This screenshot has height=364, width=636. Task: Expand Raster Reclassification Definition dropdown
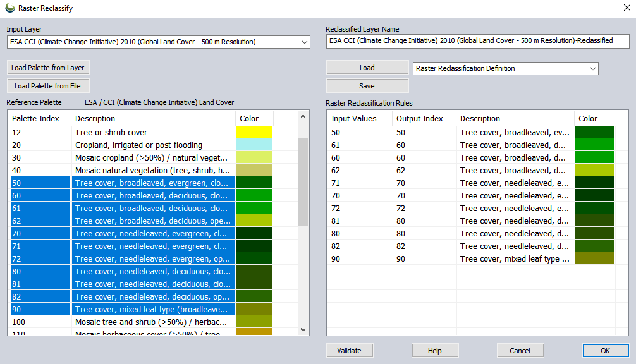click(592, 68)
